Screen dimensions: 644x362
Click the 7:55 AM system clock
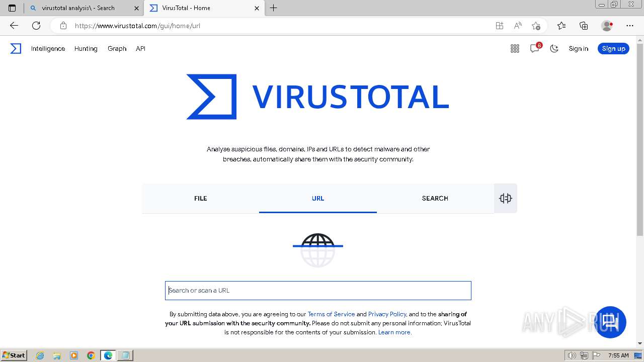coord(618,355)
